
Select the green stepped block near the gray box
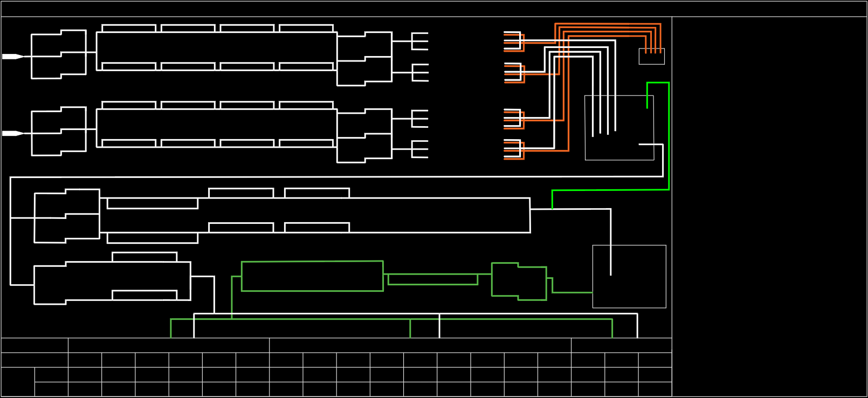519,282
